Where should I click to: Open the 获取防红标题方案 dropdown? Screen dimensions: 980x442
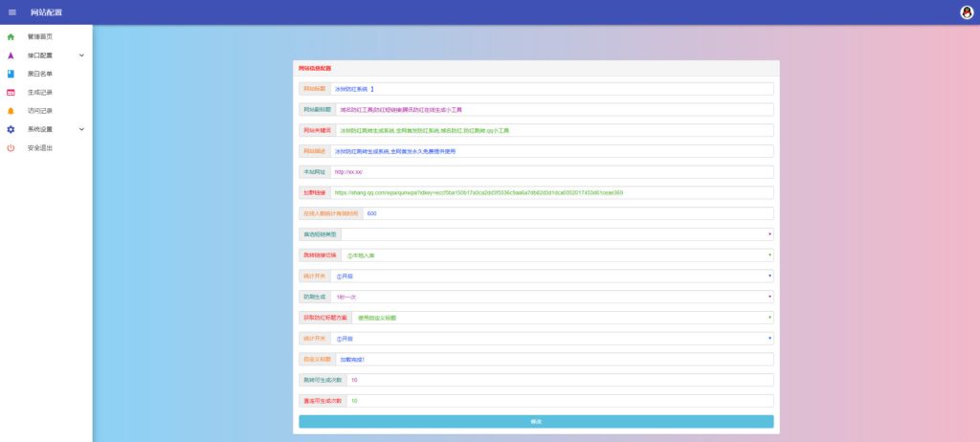click(x=563, y=318)
